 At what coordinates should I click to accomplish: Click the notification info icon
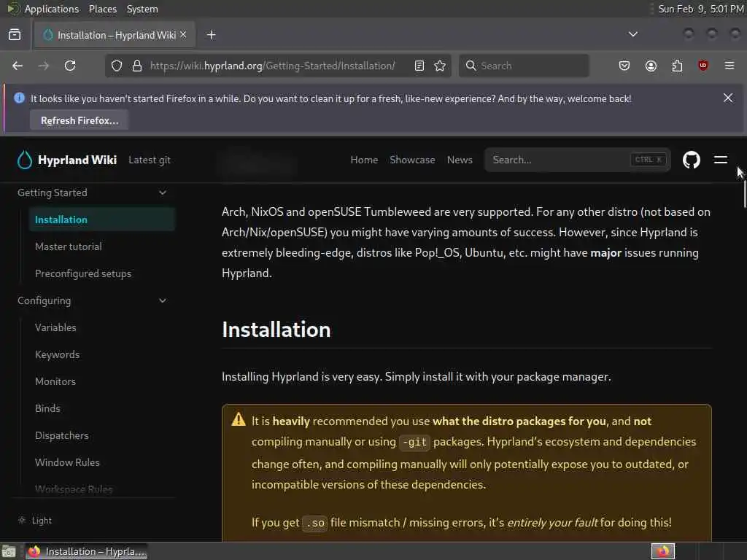(x=20, y=98)
